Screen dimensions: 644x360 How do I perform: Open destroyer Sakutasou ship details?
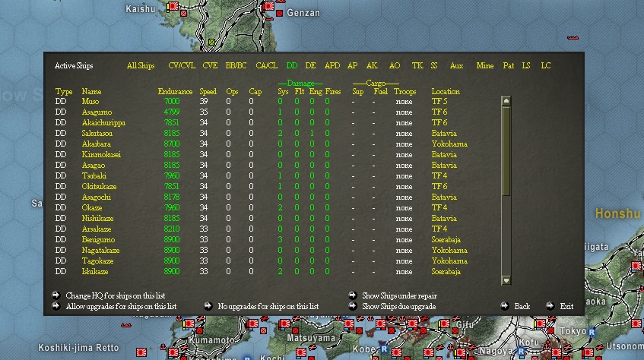[x=97, y=134]
